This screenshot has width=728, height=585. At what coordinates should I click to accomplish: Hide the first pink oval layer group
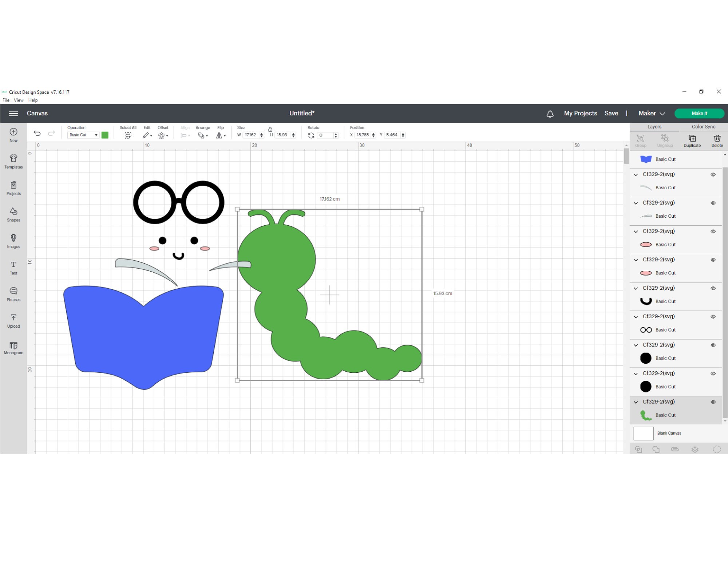point(713,231)
